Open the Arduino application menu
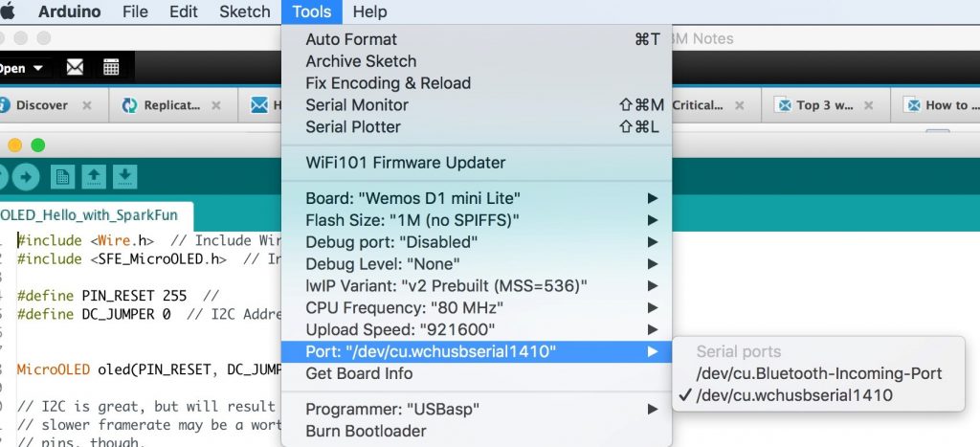Image resolution: width=980 pixels, height=447 pixels. point(69,11)
